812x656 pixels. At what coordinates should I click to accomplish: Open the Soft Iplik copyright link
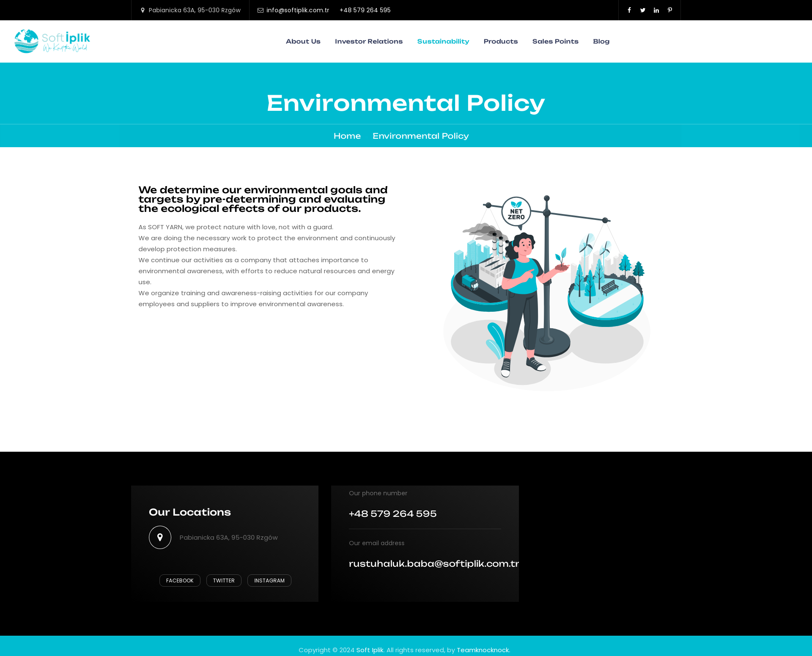370,650
